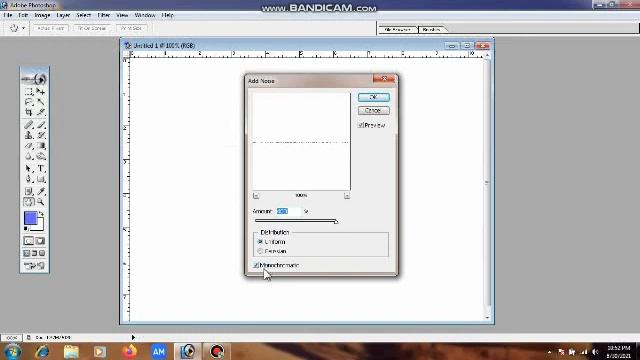Choose Full Screen mode with menu bar
Screen dimensions: 640x360
point(34,253)
